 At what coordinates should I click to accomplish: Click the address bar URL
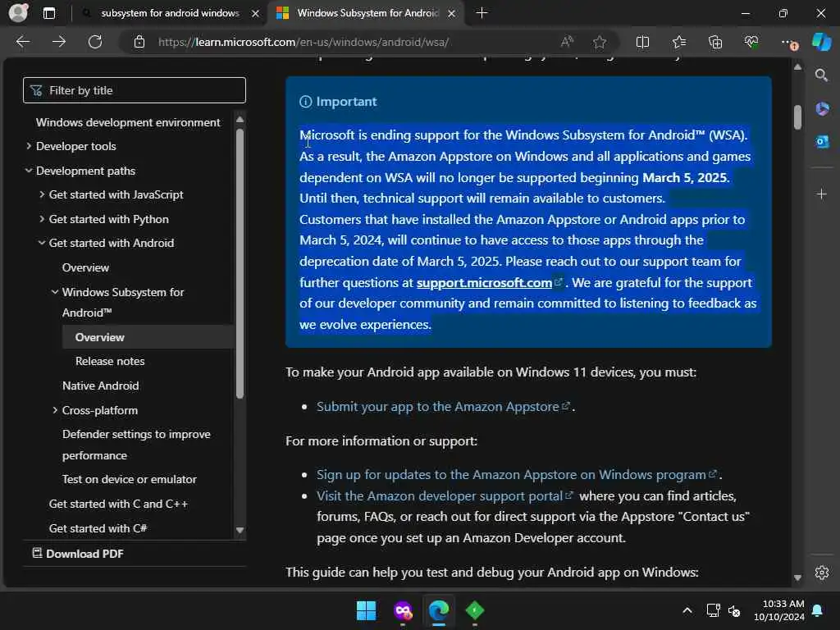coord(304,42)
